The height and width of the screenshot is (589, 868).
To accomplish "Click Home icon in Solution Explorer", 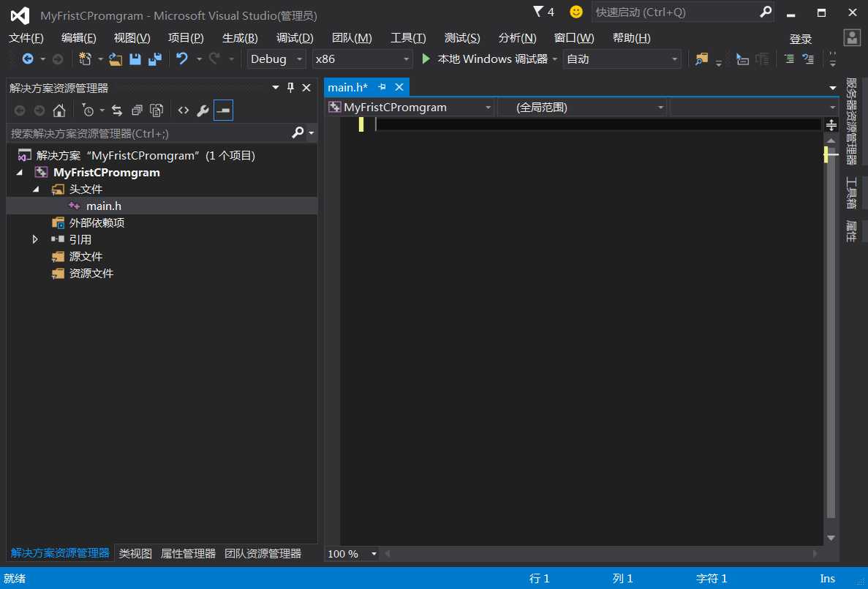I will click(59, 110).
